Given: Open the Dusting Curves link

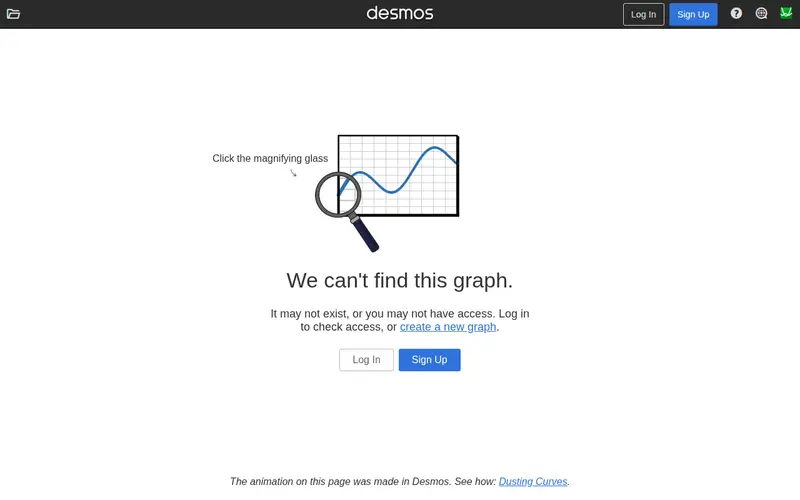Looking at the screenshot, I should pyautogui.click(x=533, y=482).
